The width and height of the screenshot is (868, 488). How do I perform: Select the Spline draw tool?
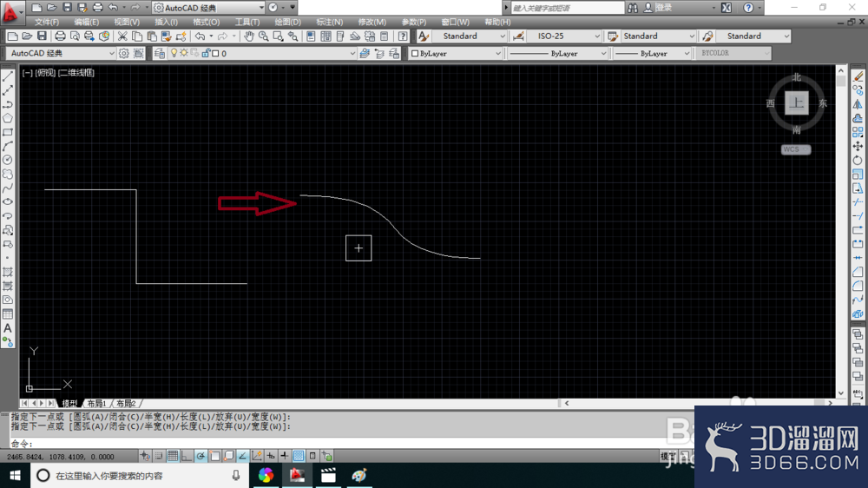pos(8,188)
